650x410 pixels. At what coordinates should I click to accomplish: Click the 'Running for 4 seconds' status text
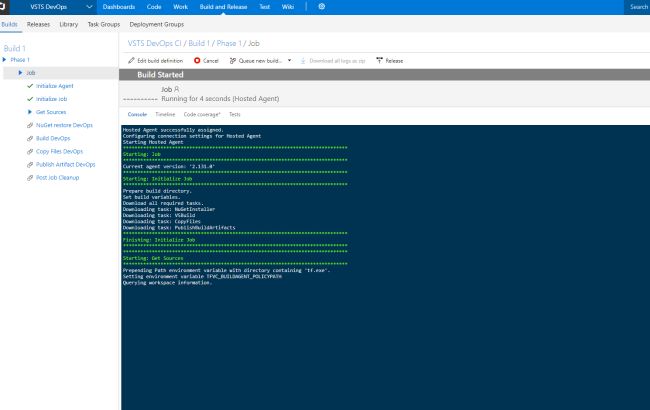[220, 99]
